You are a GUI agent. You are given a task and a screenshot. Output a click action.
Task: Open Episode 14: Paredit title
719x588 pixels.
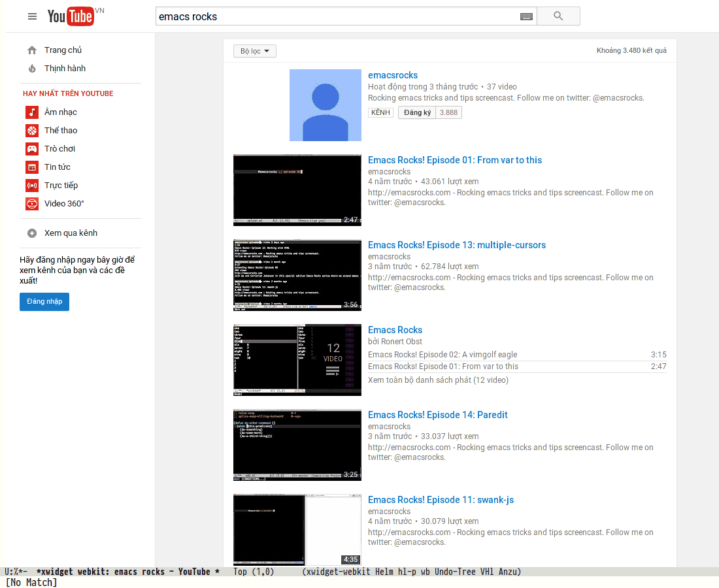click(437, 415)
